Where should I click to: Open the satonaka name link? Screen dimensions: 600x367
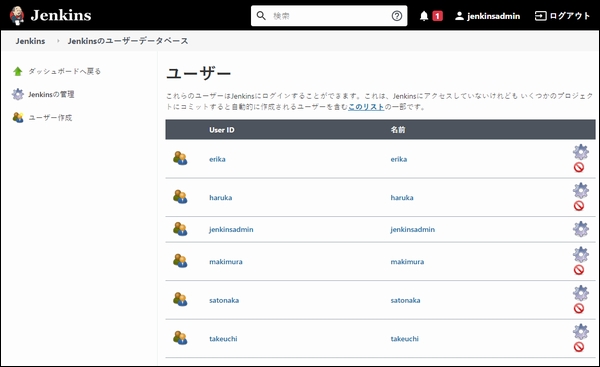tap(405, 300)
